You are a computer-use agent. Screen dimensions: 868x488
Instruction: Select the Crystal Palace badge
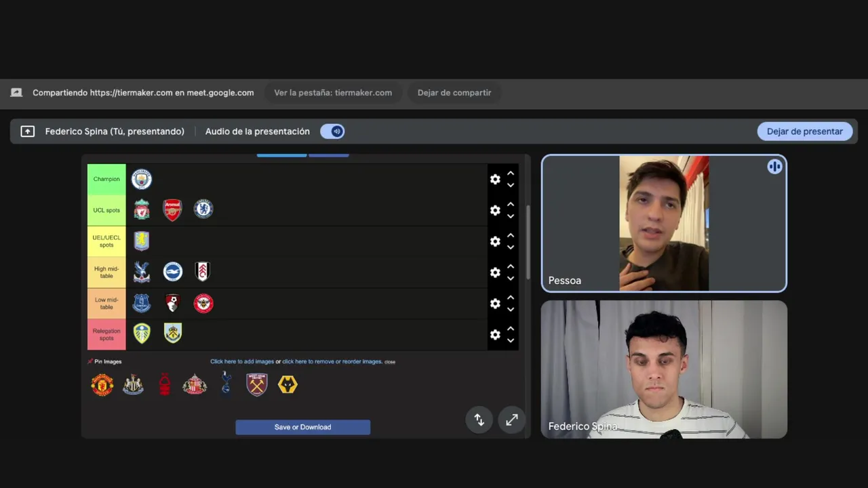[x=142, y=272]
